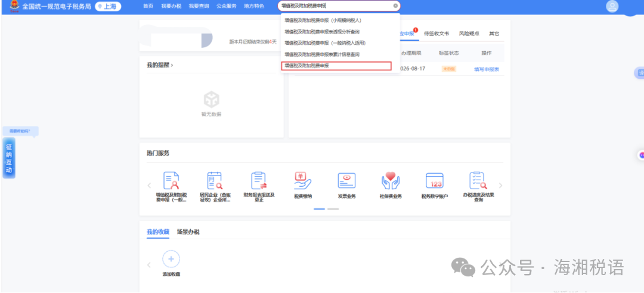
Task: Go to 首页 in top navigation
Action: pos(148,6)
